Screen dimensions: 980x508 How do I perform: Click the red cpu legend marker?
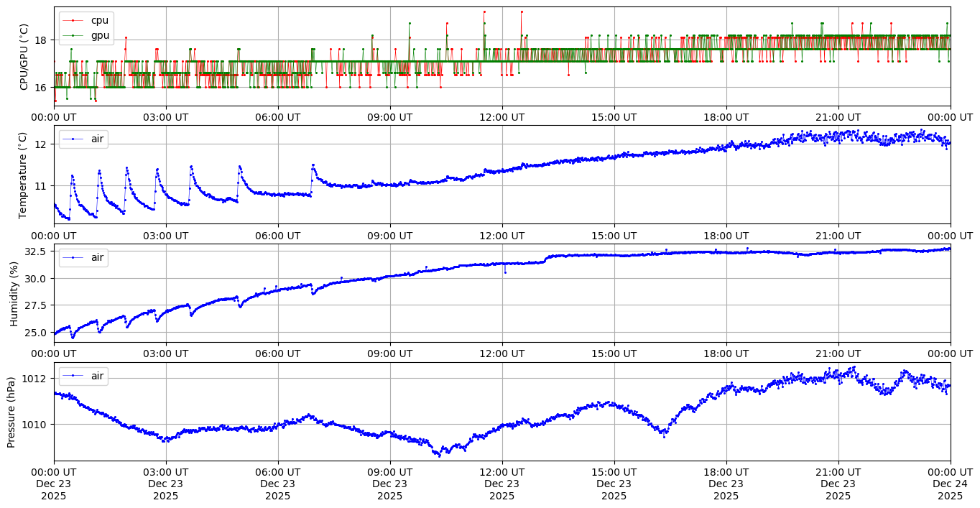(73, 21)
